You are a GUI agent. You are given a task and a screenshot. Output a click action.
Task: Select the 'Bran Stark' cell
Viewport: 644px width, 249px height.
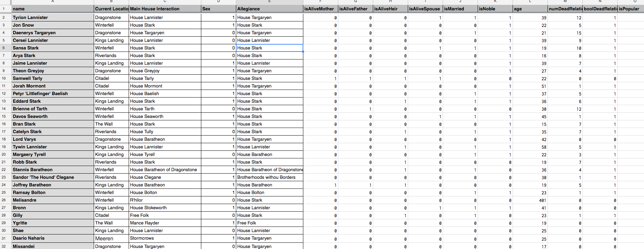[x=53, y=124]
